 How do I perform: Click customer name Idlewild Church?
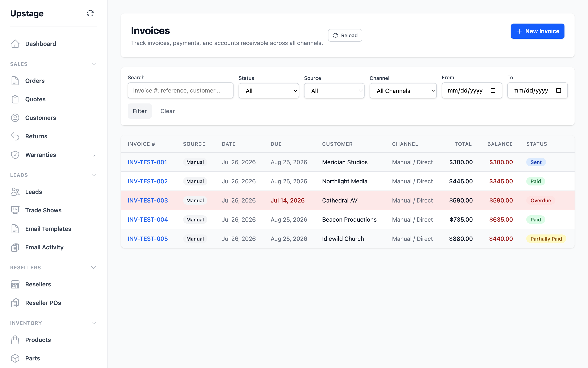click(343, 239)
